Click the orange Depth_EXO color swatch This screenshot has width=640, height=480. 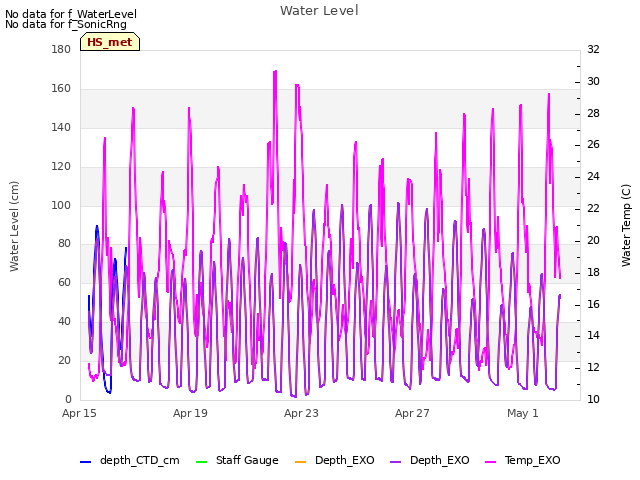(300, 462)
